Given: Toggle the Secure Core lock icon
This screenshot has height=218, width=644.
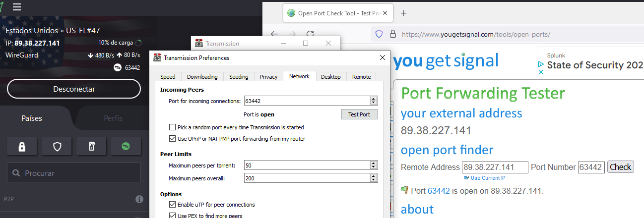Looking at the screenshot, I should pyautogui.click(x=21, y=147).
